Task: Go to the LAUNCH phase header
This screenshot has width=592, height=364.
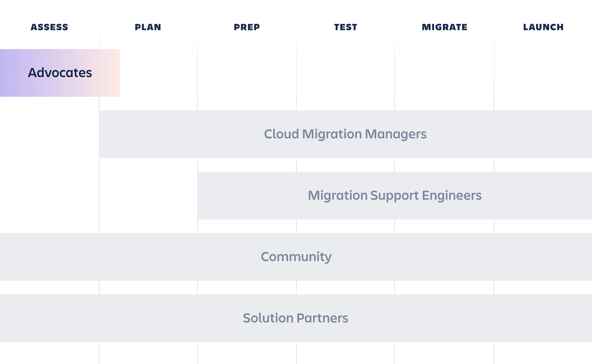Action: pos(543,27)
